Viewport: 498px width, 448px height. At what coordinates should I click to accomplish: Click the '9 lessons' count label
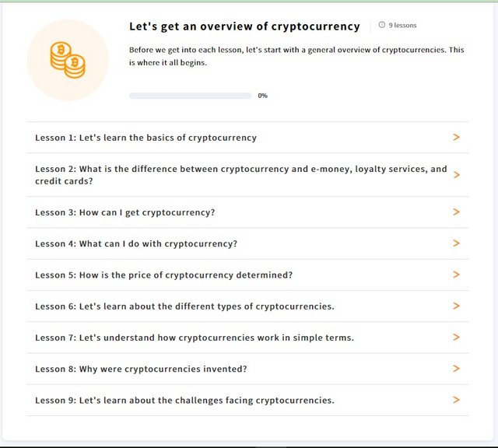(x=402, y=25)
